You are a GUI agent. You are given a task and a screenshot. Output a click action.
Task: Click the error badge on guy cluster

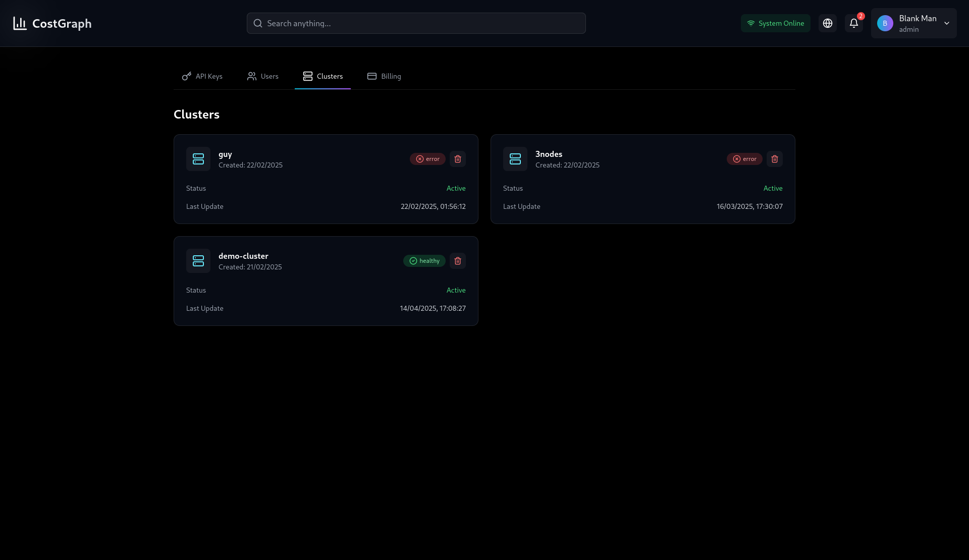click(427, 159)
